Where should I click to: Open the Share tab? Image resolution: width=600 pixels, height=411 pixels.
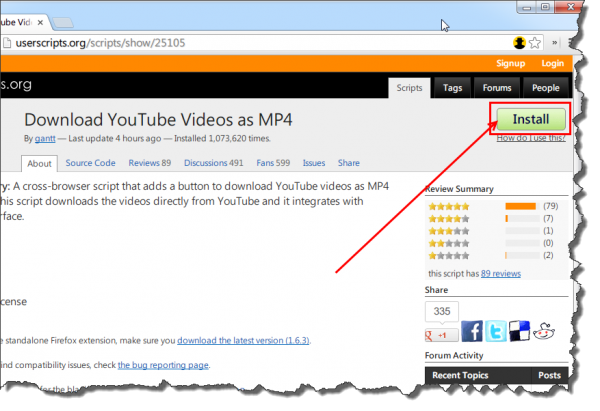point(349,163)
